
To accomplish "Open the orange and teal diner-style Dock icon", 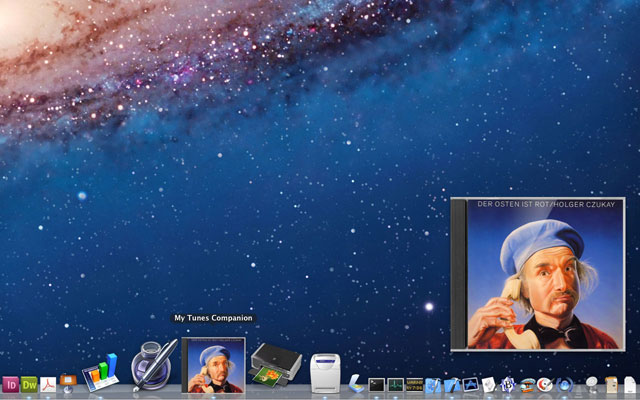I will [527, 385].
